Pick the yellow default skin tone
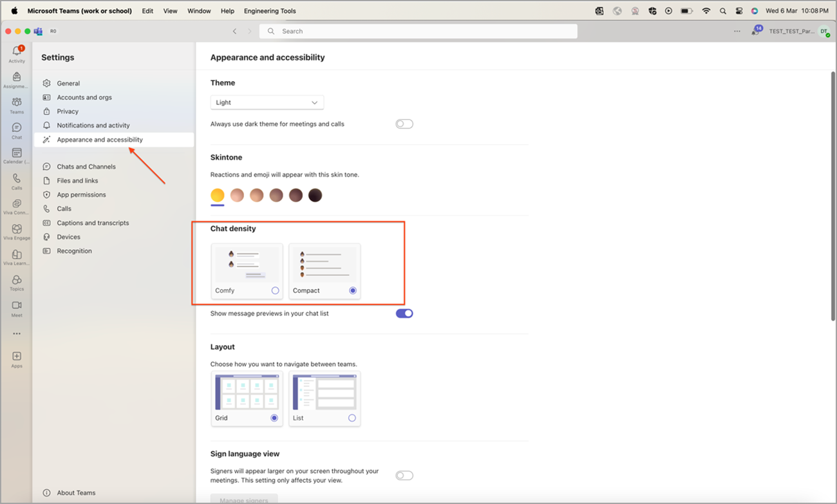 pos(218,195)
